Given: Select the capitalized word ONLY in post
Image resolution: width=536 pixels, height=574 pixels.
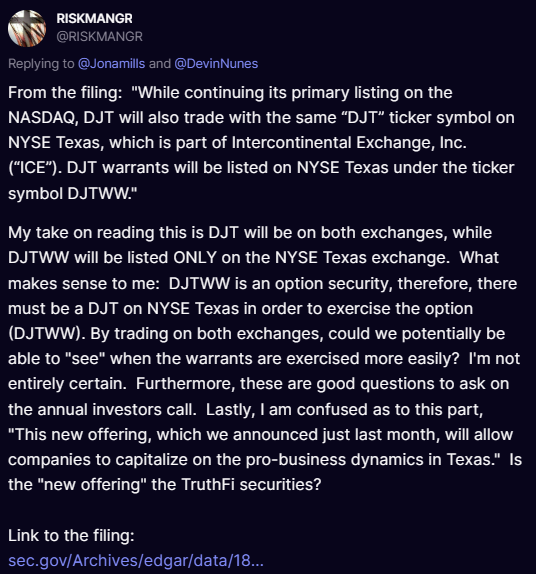Looking at the screenshot, I should pyautogui.click(x=195, y=258).
